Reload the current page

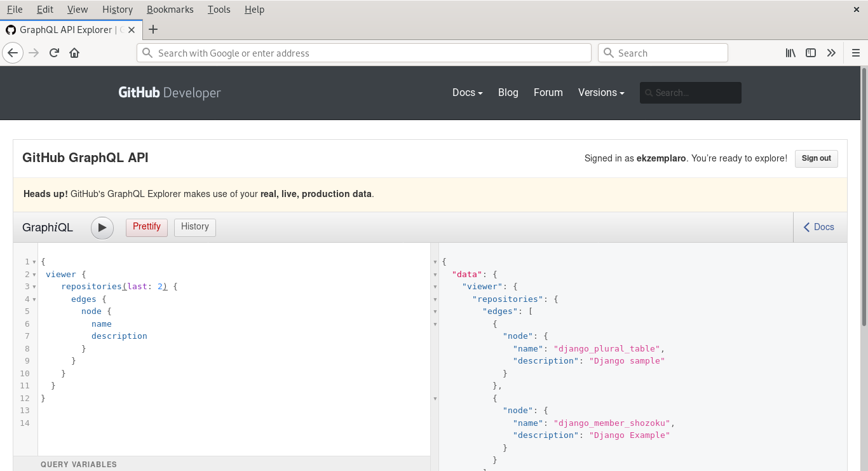coord(54,53)
